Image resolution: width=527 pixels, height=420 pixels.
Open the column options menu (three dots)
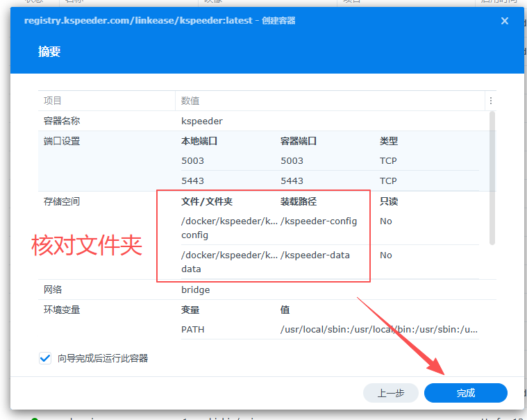(x=491, y=101)
